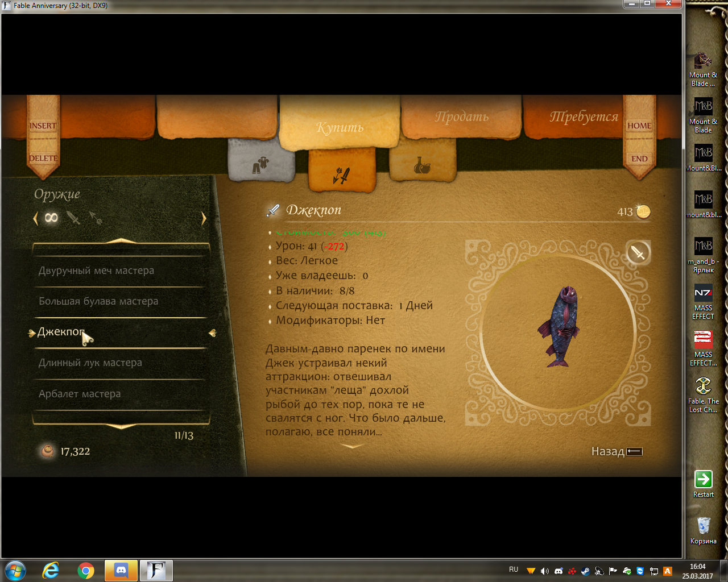The image size is (728, 582).
Task: Click the INSERT ribbon button
Action: pos(43,126)
